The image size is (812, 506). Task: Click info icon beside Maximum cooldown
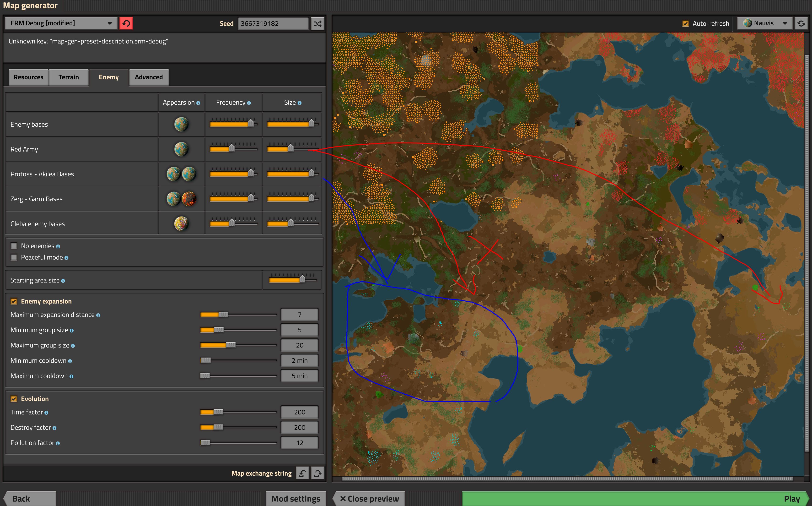click(71, 376)
